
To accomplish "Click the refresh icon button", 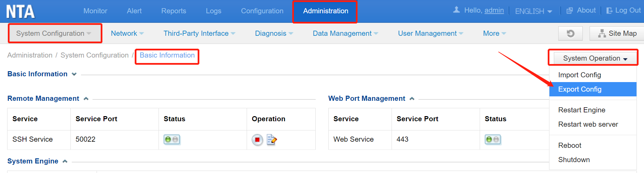I will (570, 33).
